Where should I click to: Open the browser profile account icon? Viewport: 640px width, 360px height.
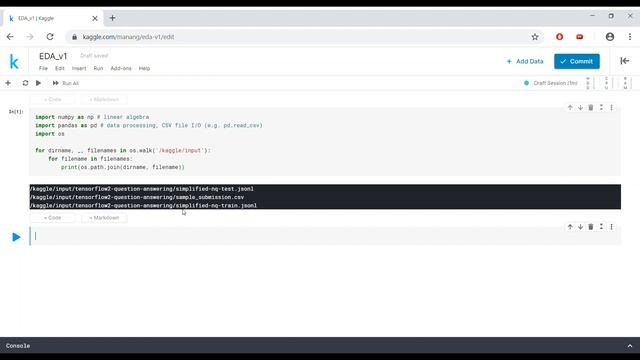pyautogui.click(x=610, y=37)
